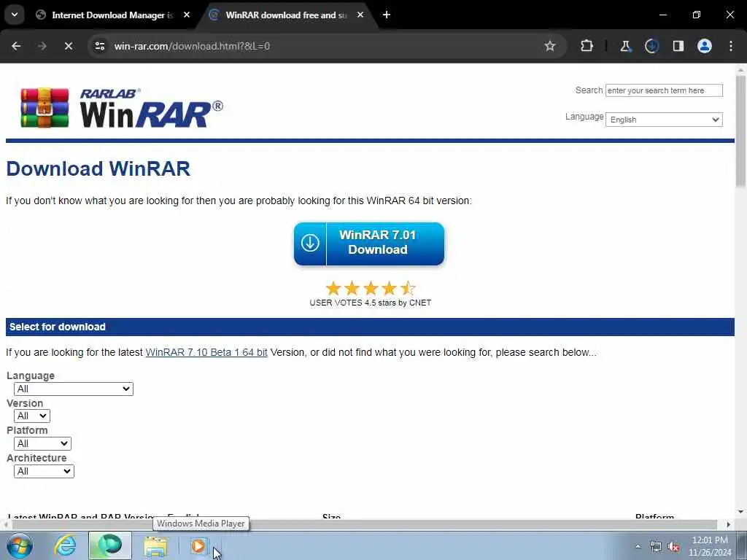Screen dimensions: 747x560
Task: Open Windows Explorer from the taskbar
Action: [x=155, y=546]
